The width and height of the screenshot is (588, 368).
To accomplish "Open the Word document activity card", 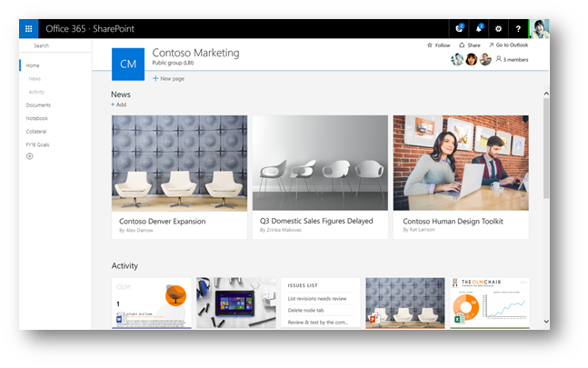I will (152, 303).
